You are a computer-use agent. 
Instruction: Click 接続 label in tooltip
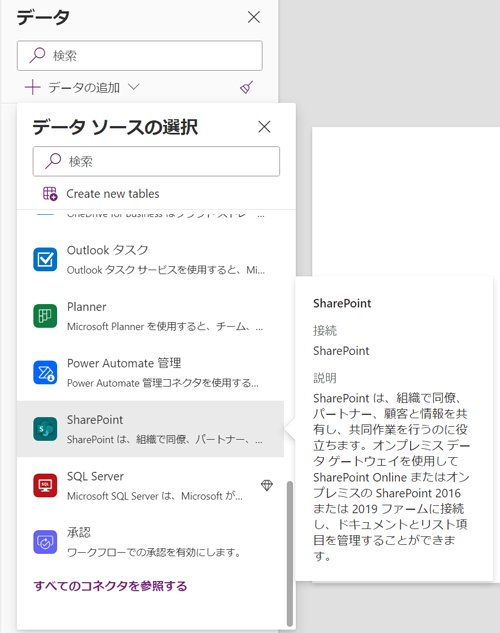(325, 330)
